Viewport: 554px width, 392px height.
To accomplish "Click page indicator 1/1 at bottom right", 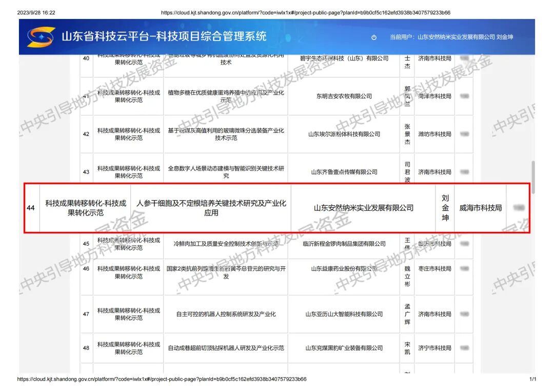I will [x=533, y=379].
